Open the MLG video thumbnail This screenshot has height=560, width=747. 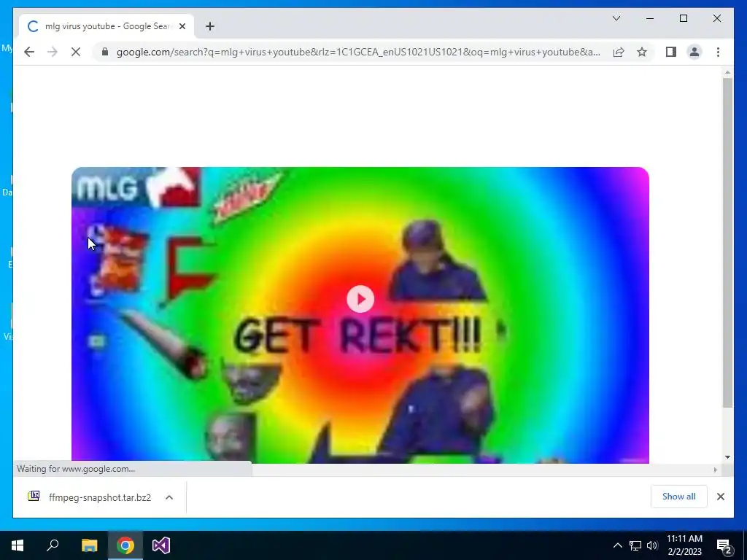(360, 315)
